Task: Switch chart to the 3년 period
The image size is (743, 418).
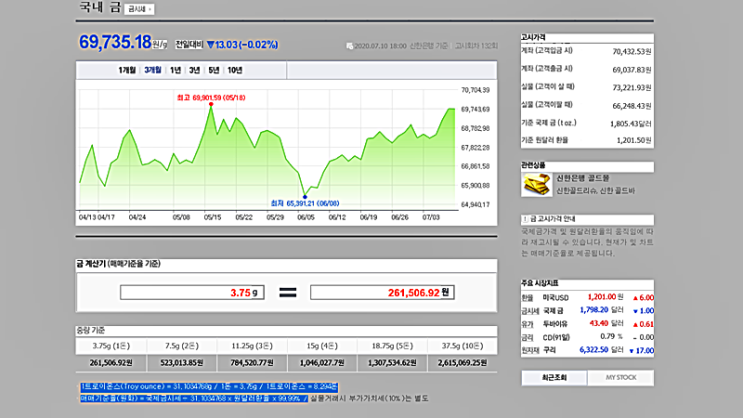Action: coord(194,70)
